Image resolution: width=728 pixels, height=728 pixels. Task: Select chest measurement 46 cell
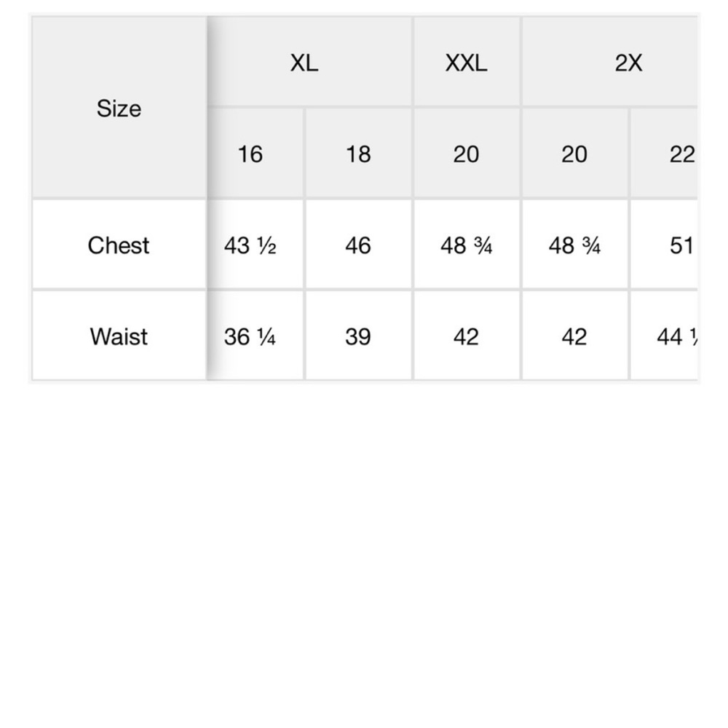tap(358, 245)
